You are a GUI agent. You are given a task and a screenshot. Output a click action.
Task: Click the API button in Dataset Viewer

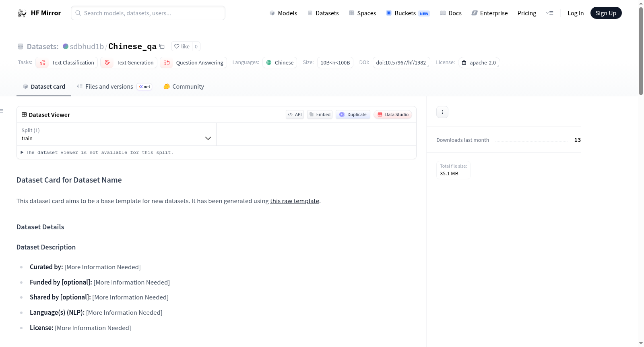click(295, 114)
